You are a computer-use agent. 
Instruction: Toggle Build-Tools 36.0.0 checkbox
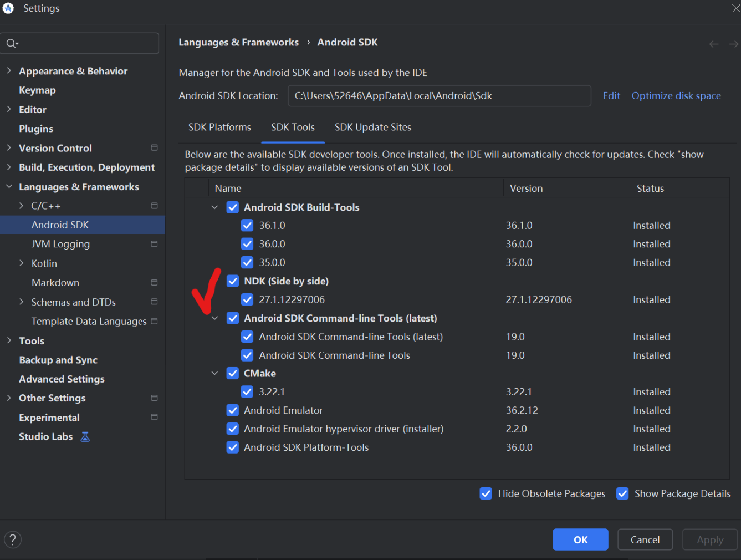coord(247,244)
